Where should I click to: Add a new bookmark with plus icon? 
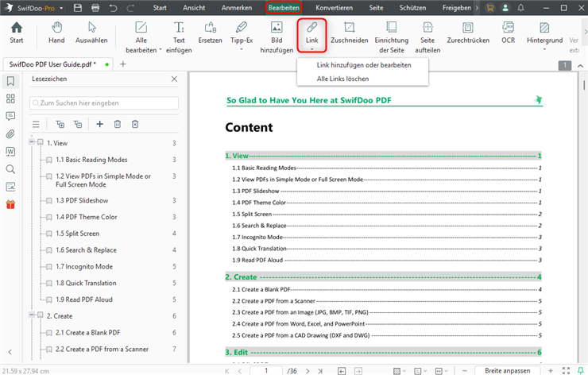pos(100,124)
